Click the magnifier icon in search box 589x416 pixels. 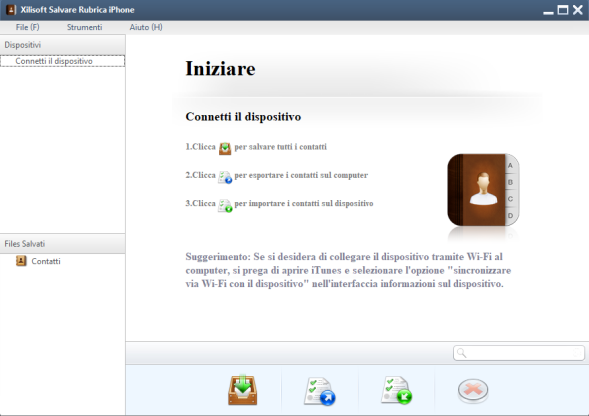[462, 353]
